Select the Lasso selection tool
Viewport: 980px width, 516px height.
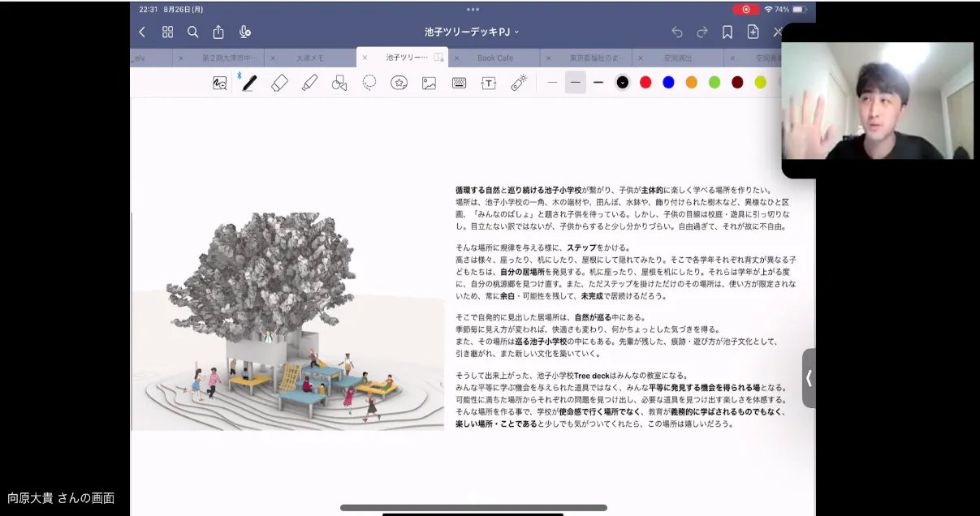369,83
